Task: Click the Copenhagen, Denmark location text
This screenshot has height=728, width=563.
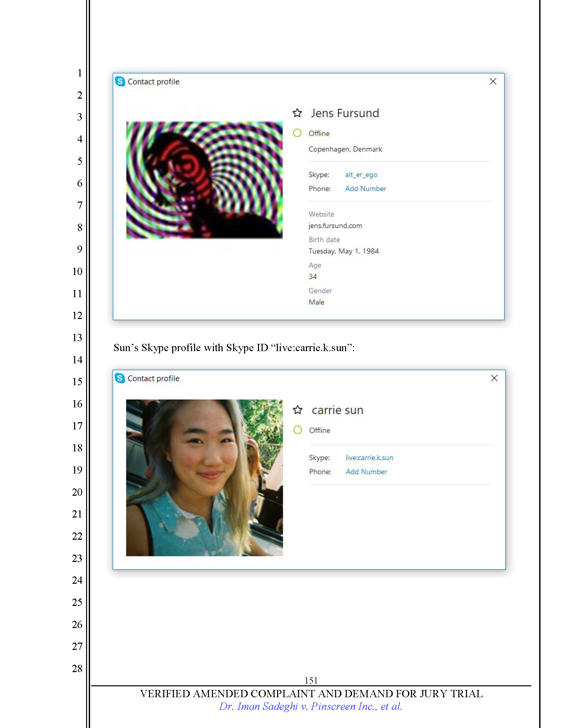Action: point(345,149)
